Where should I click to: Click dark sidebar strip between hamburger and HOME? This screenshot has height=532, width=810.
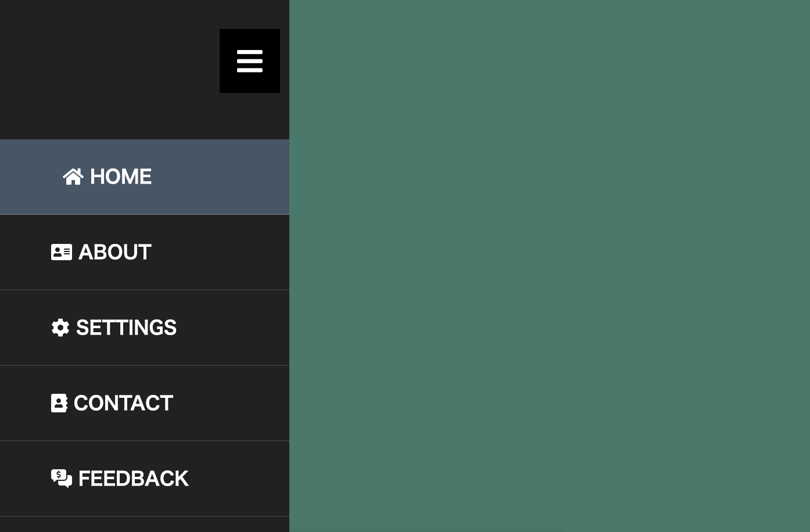[x=144, y=116]
